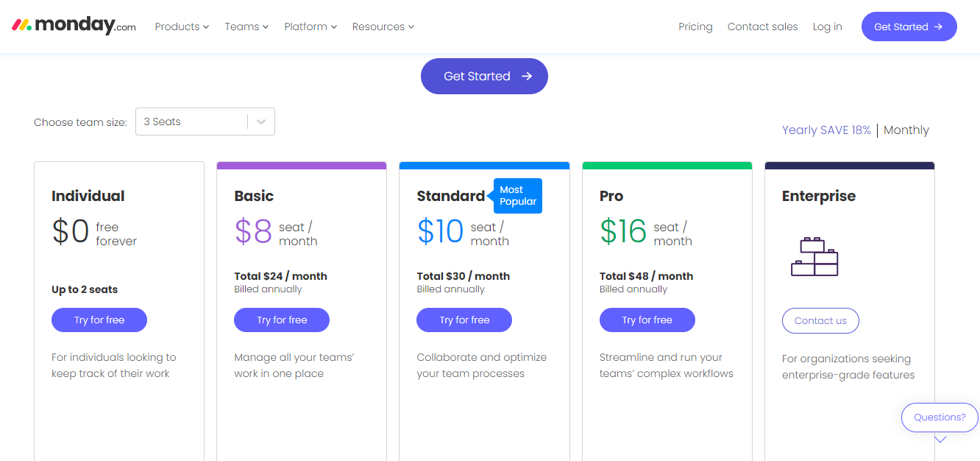Image resolution: width=980 pixels, height=461 pixels.
Task: Switch billing to Monthly
Action: [906, 130]
